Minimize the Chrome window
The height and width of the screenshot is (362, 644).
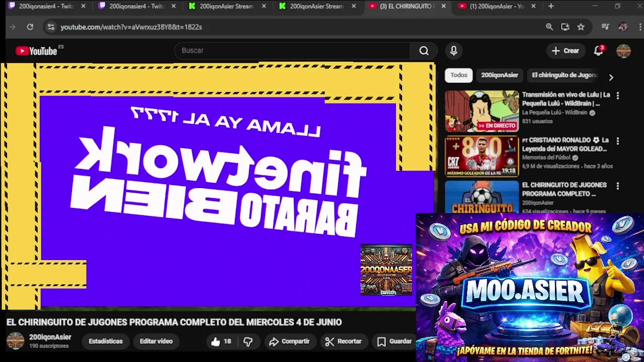click(x=595, y=6)
